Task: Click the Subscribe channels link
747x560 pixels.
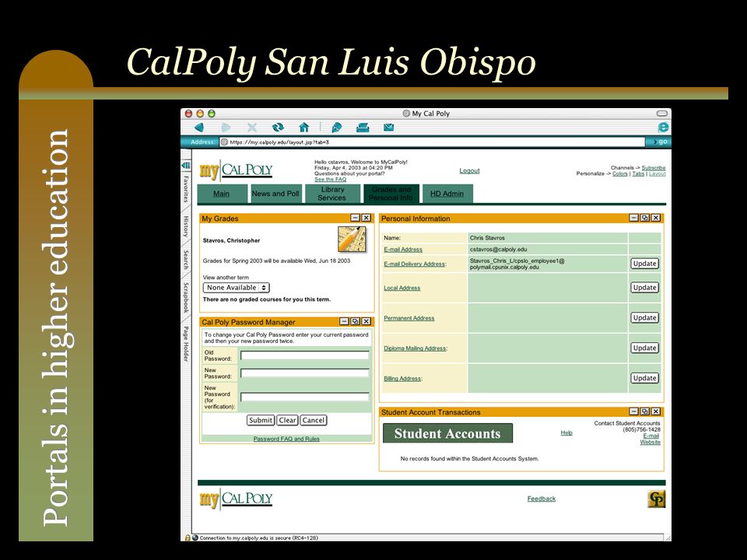Action: (654, 168)
